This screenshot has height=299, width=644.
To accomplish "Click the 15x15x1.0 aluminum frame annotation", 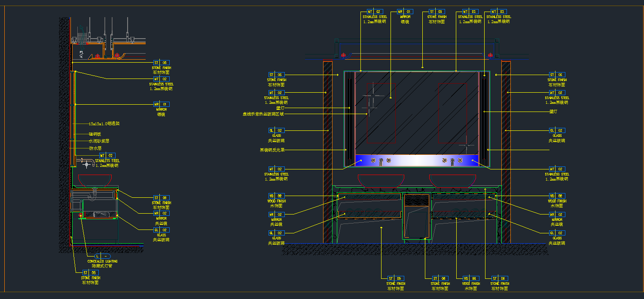I will tap(104, 124).
